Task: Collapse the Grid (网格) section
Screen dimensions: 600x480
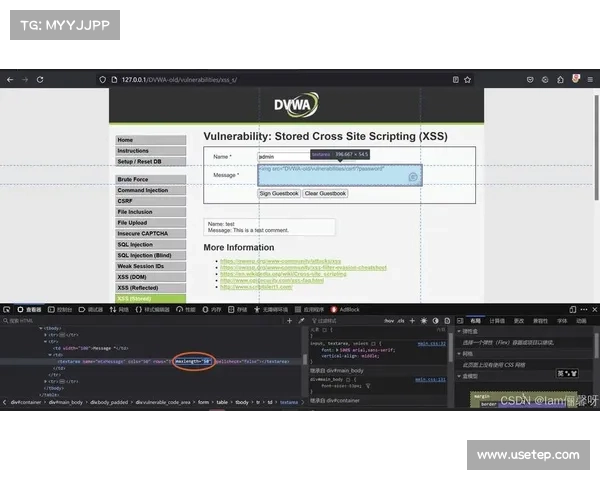Action: [x=459, y=354]
